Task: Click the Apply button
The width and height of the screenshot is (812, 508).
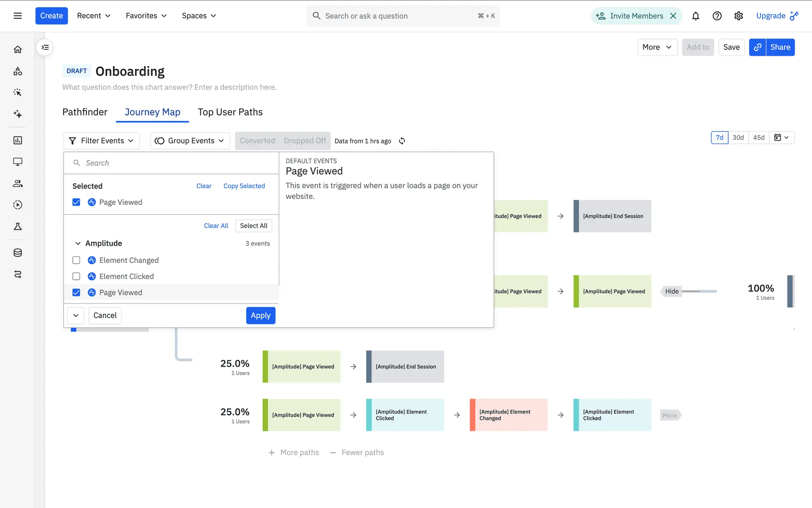Action: coord(261,315)
